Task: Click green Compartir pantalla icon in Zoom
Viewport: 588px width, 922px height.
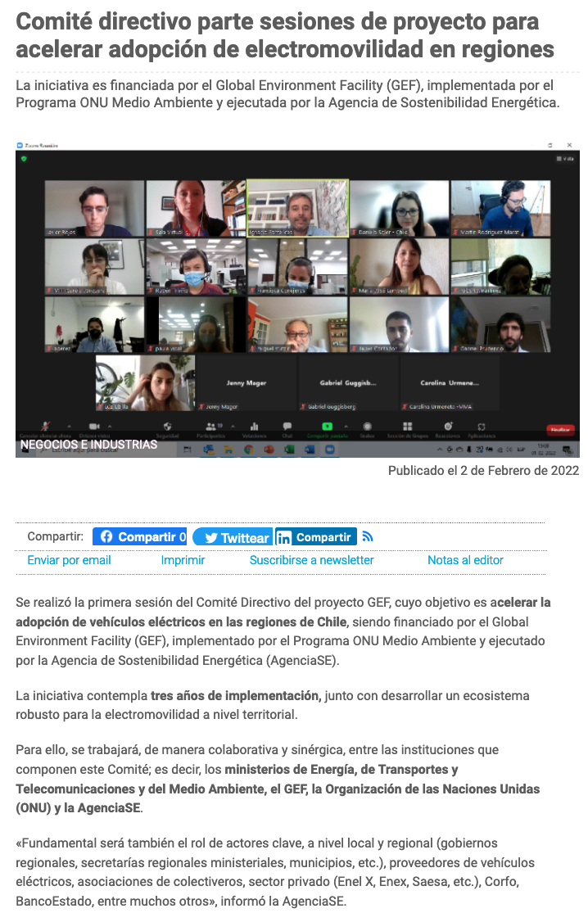Action: tap(327, 427)
